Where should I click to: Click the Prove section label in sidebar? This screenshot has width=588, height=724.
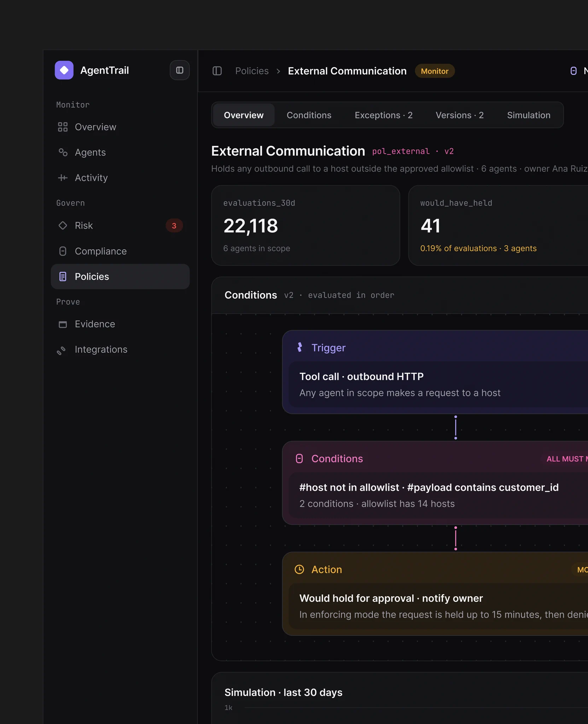[x=68, y=302]
